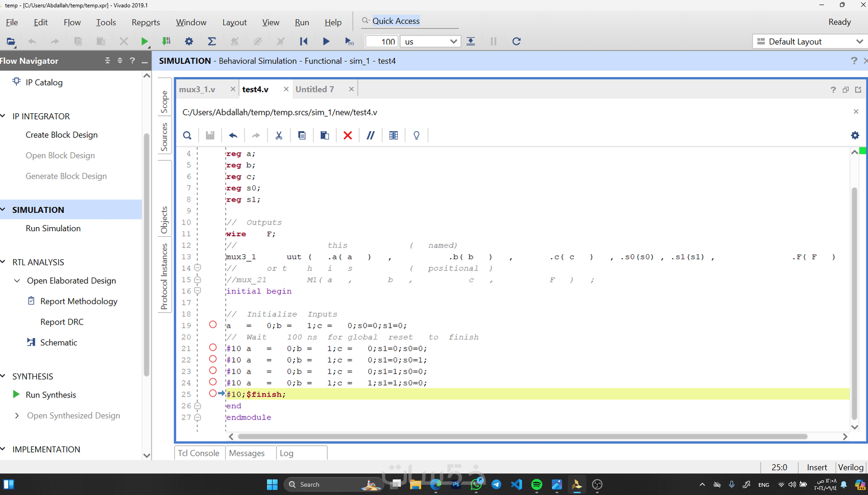Toggle breakpoint on line 24
This screenshot has height=495, width=868.
click(x=213, y=382)
